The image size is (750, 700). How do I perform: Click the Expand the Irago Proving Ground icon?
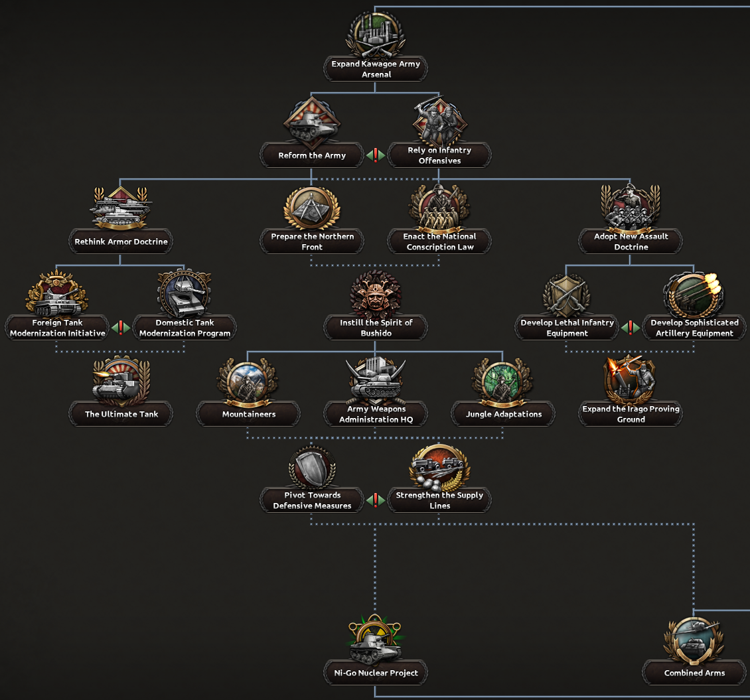click(631, 379)
